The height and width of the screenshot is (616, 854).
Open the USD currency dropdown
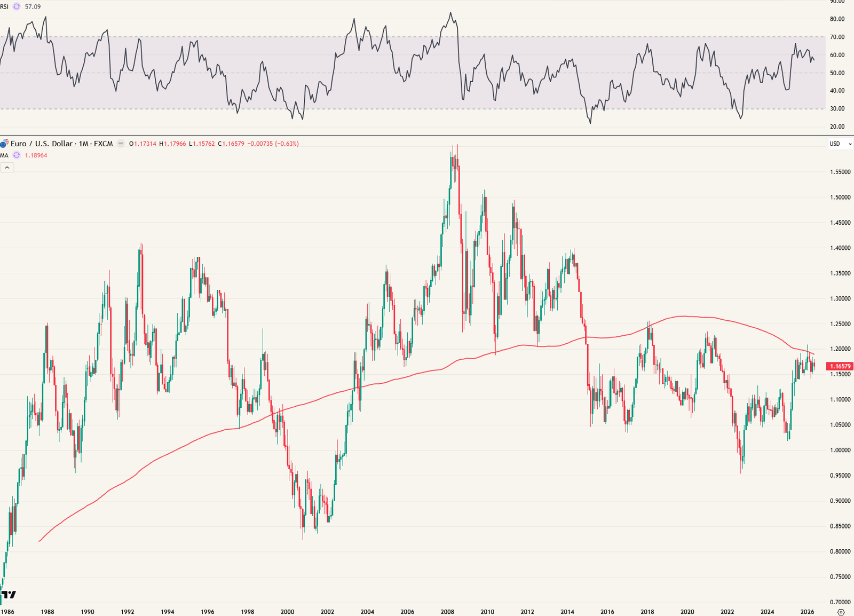pyautogui.click(x=840, y=144)
